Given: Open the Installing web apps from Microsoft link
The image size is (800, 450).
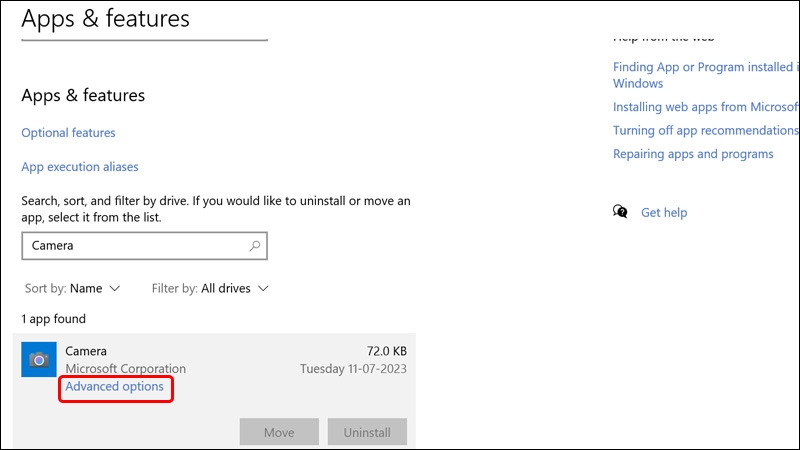Looking at the screenshot, I should point(706,107).
